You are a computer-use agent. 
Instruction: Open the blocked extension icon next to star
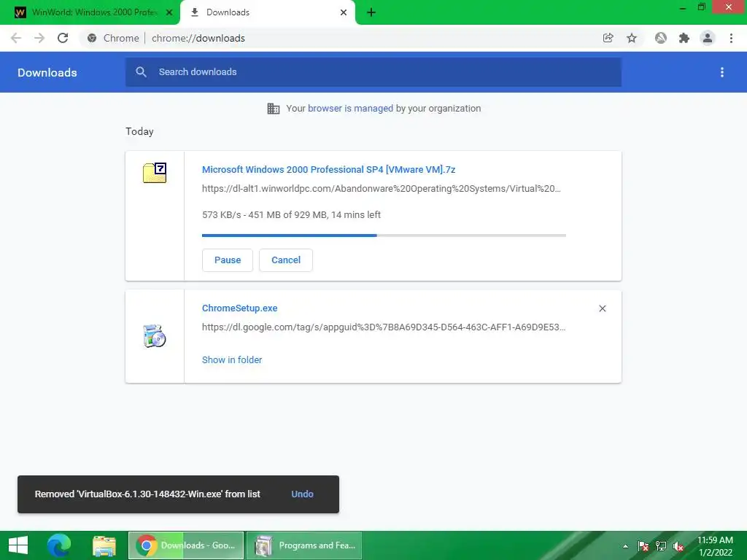[x=661, y=38]
